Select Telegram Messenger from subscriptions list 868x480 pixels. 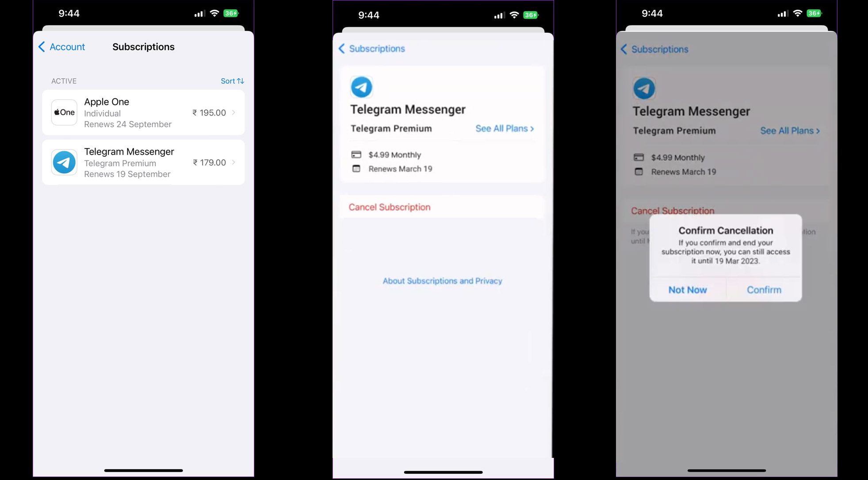[144, 162]
